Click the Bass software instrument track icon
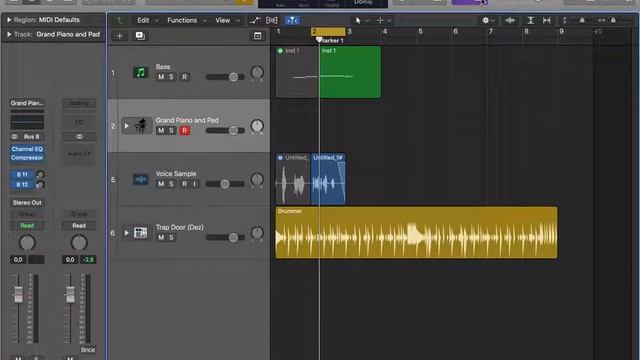Viewport: 640px width, 360px height. (140, 72)
